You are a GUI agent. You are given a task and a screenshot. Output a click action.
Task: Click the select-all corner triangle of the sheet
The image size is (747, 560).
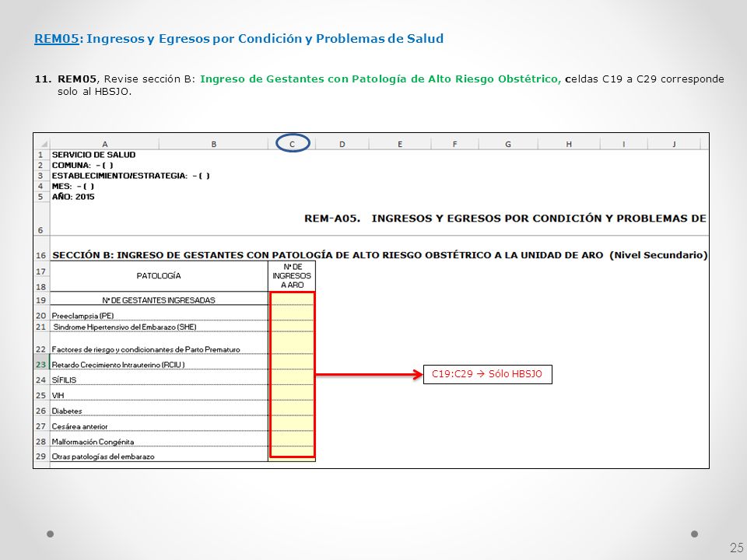pyautogui.click(x=43, y=144)
